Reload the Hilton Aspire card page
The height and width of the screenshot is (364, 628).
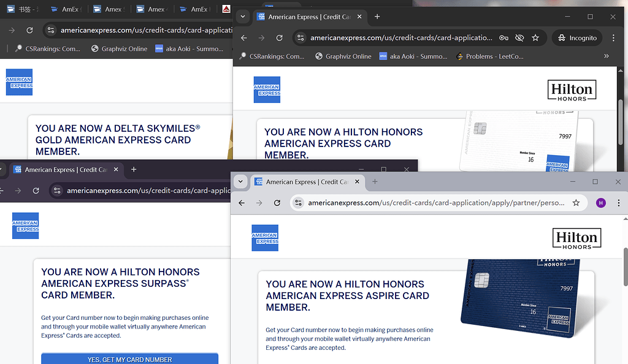coord(277,203)
